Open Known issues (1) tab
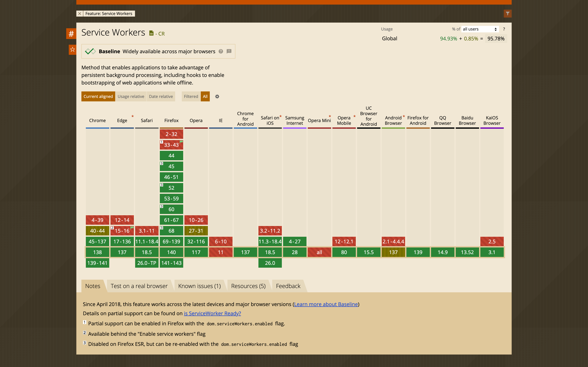 199,286
